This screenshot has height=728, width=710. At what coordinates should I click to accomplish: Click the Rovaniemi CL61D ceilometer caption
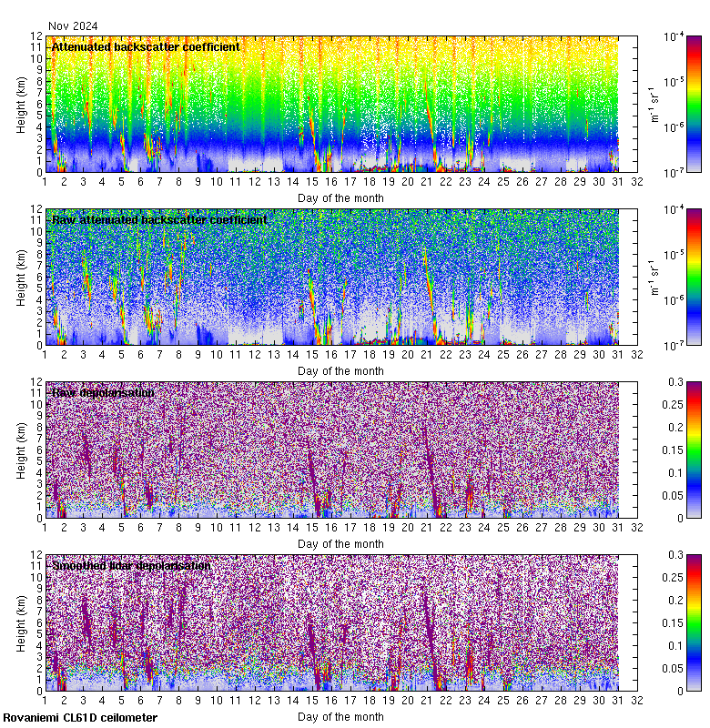[80, 718]
